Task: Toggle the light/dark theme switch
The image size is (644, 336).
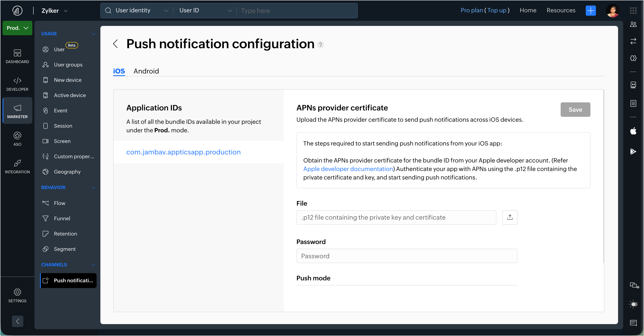Action: tap(633, 304)
